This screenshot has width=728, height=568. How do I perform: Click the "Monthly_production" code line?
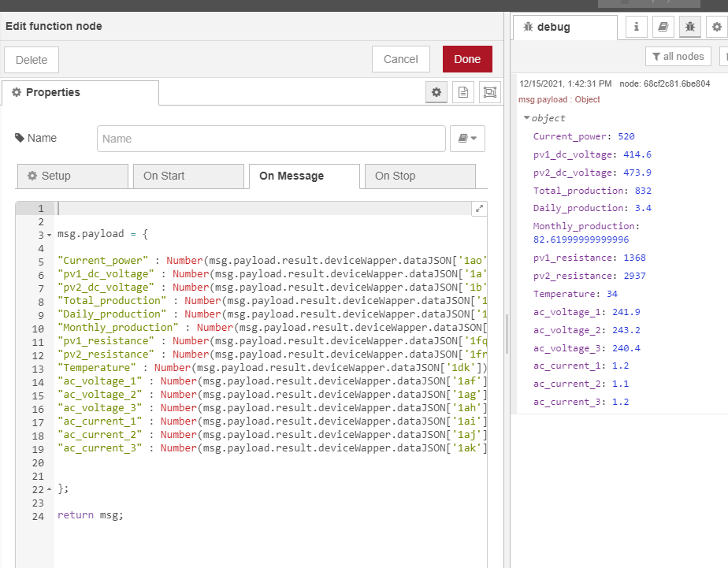click(x=272, y=328)
